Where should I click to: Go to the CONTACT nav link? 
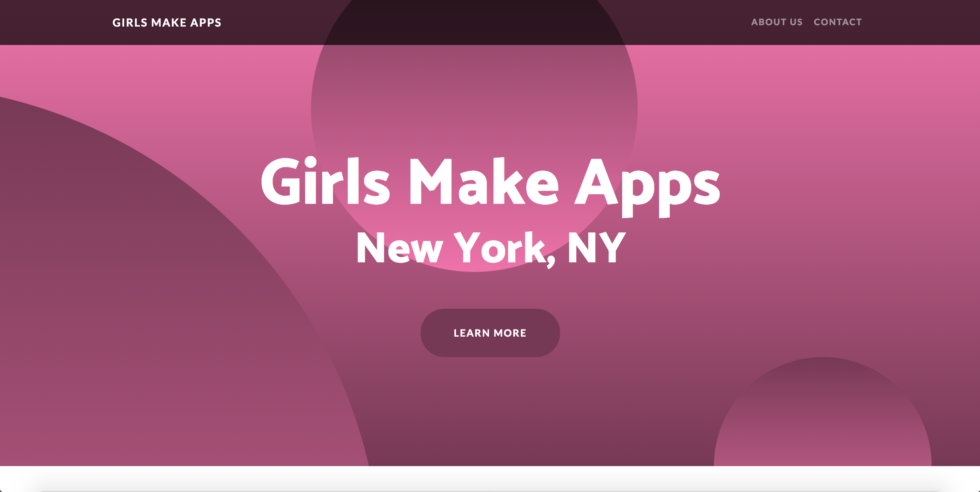pos(837,22)
